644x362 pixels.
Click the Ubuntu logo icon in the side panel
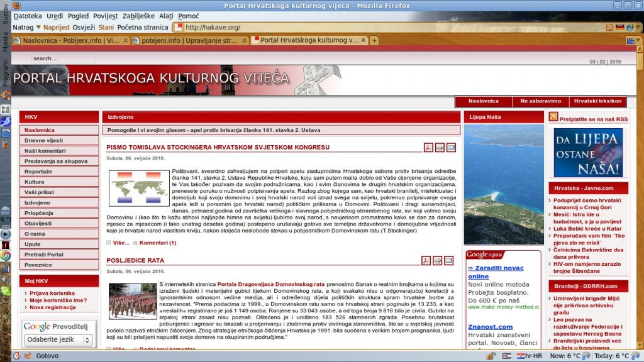point(6,96)
